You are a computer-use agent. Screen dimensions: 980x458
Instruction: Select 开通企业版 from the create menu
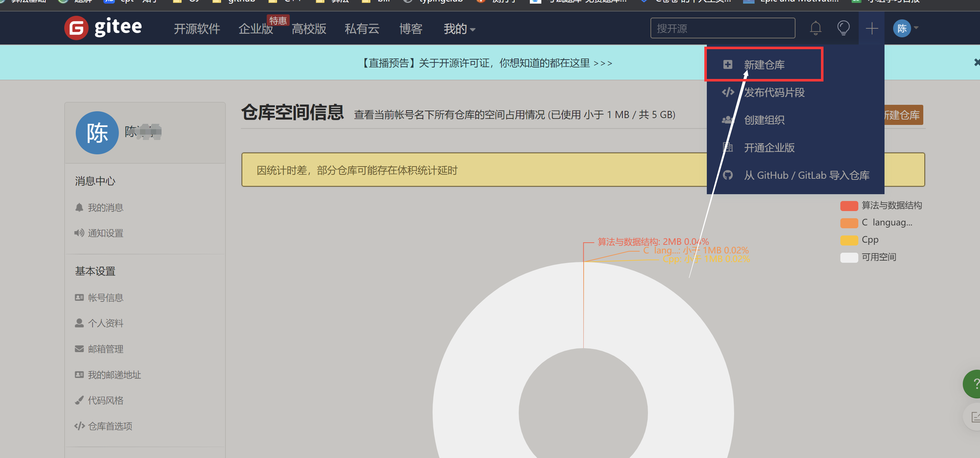click(x=769, y=147)
